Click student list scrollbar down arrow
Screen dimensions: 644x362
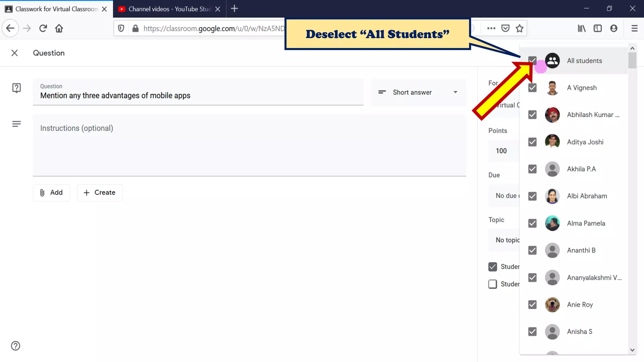[632, 350]
